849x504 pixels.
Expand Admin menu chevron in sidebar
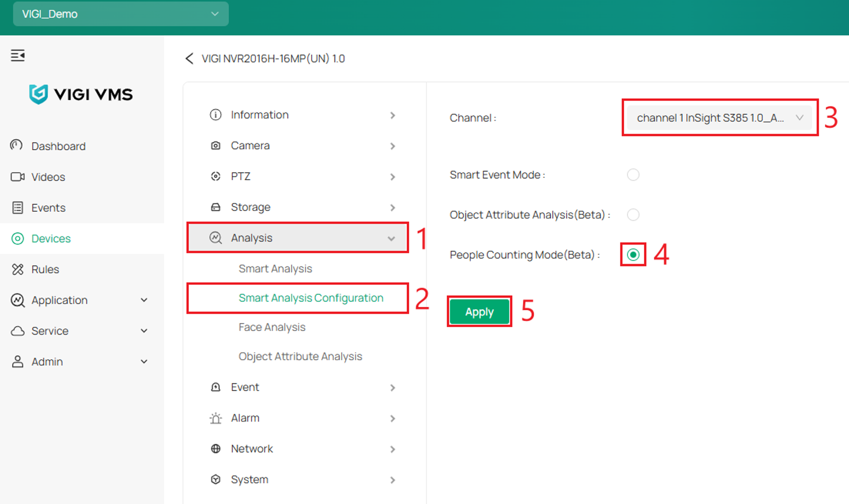point(144,362)
